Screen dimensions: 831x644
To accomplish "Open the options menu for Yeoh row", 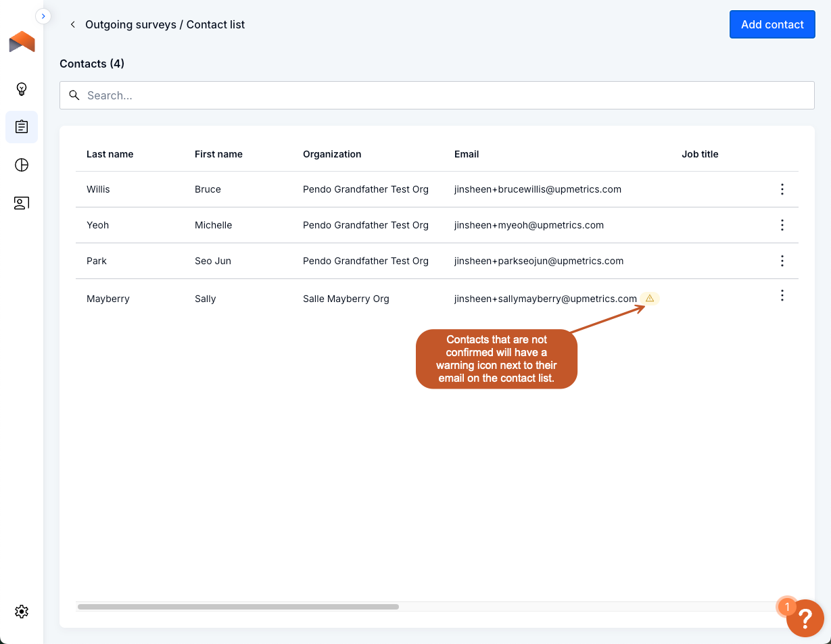I will point(782,225).
